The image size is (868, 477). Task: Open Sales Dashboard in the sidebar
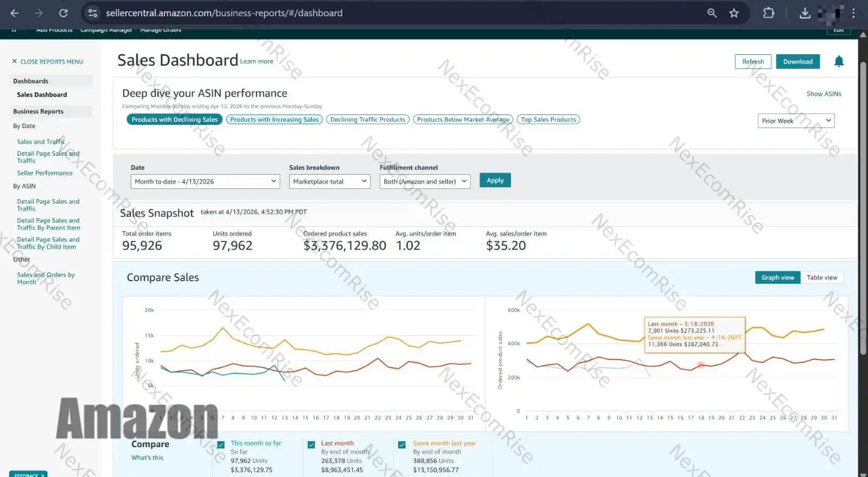pyautogui.click(x=42, y=94)
